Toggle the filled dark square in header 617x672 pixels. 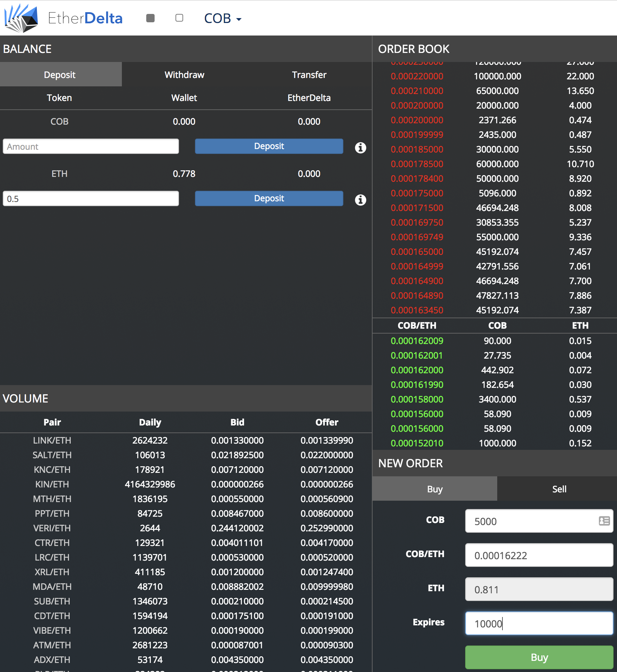[x=150, y=18]
